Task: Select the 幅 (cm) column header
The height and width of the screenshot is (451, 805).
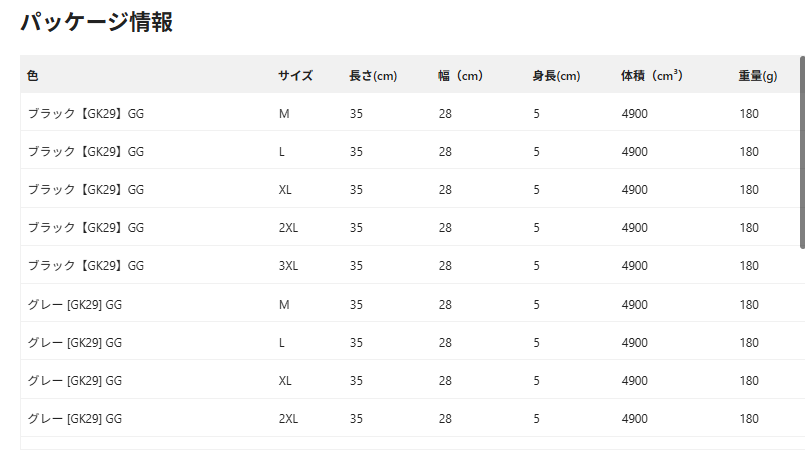Action: click(x=460, y=76)
